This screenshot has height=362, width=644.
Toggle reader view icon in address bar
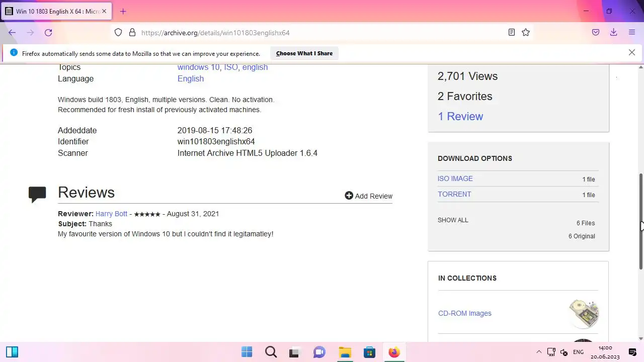511,33
